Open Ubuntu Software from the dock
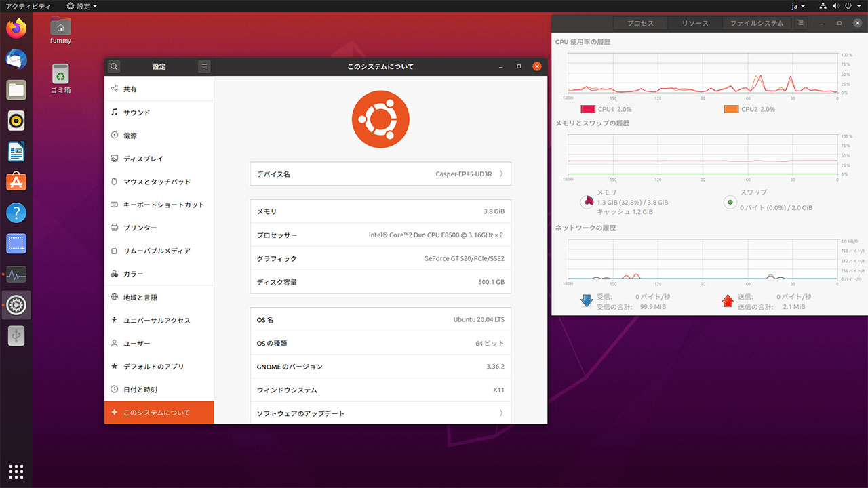868x488 pixels. click(16, 182)
